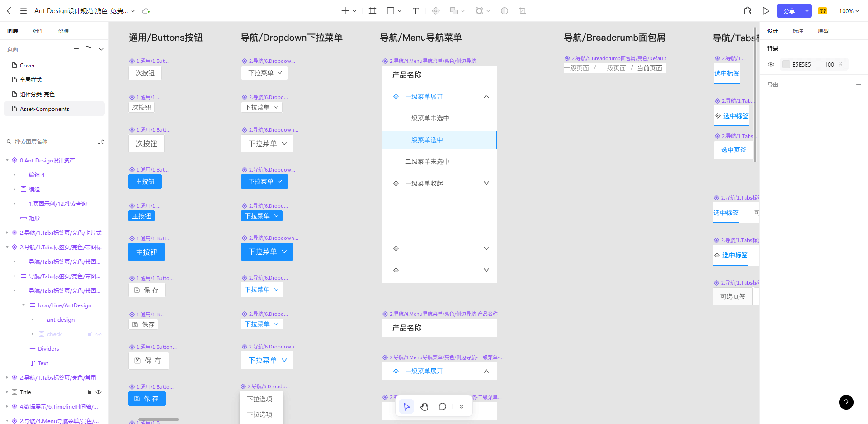
Task: Expand ant-design layer
Action: [x=33, y=319]
